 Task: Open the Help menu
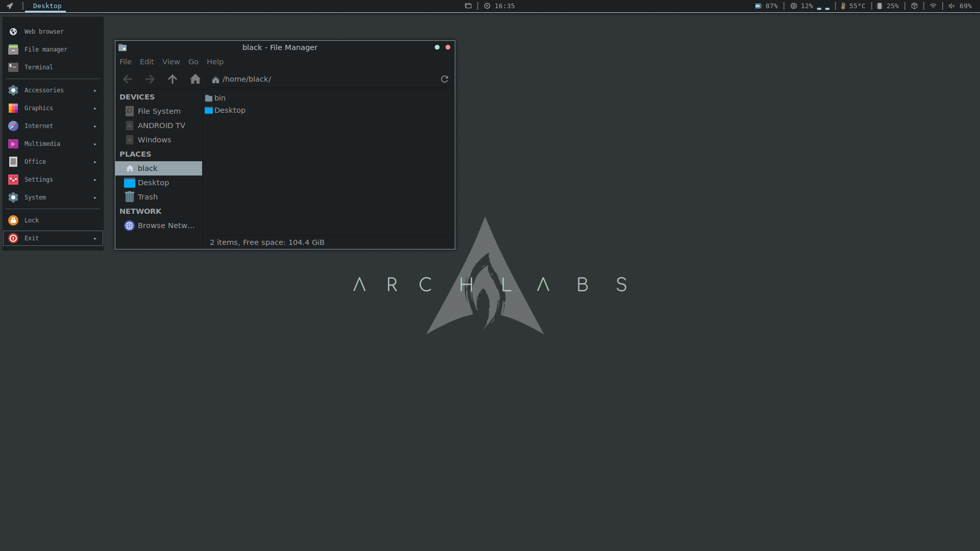coord(215,62)
